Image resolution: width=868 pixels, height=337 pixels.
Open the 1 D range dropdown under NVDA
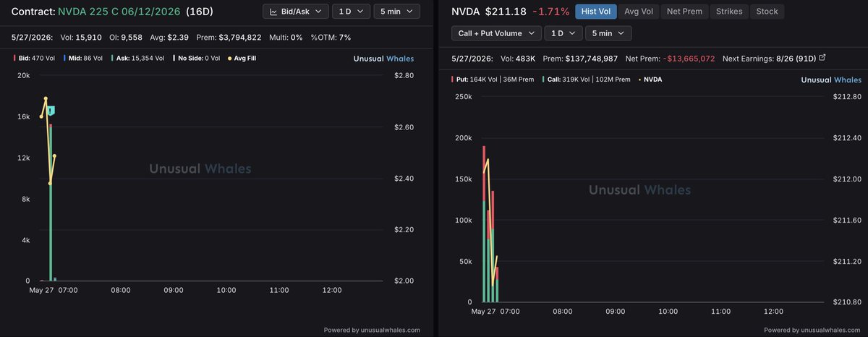563,33
